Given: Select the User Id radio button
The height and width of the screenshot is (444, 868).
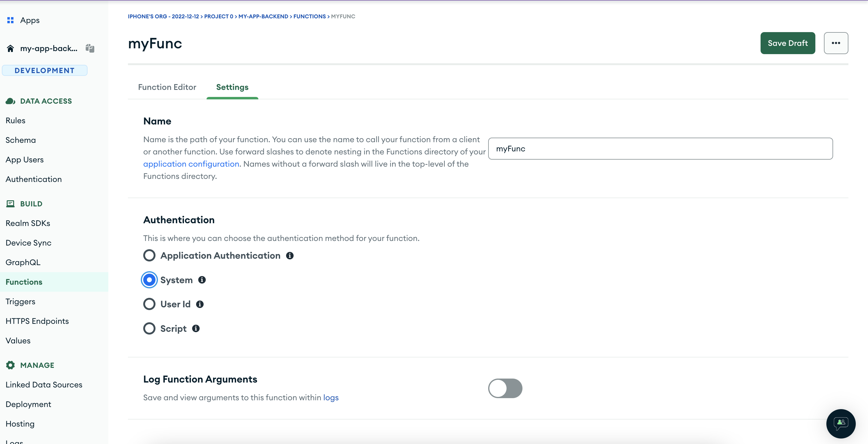Looking at the screenshot, I should point(149,304).
